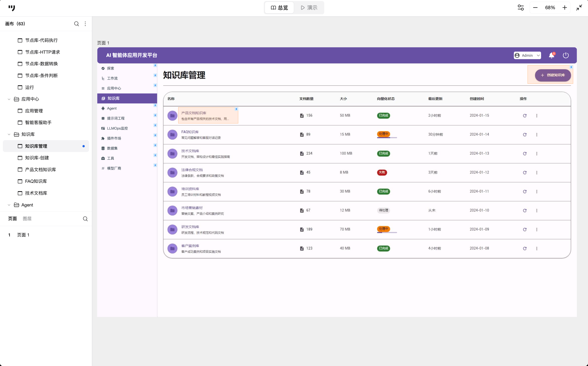Click refresh icon for FAQ知识库 row

525,135
